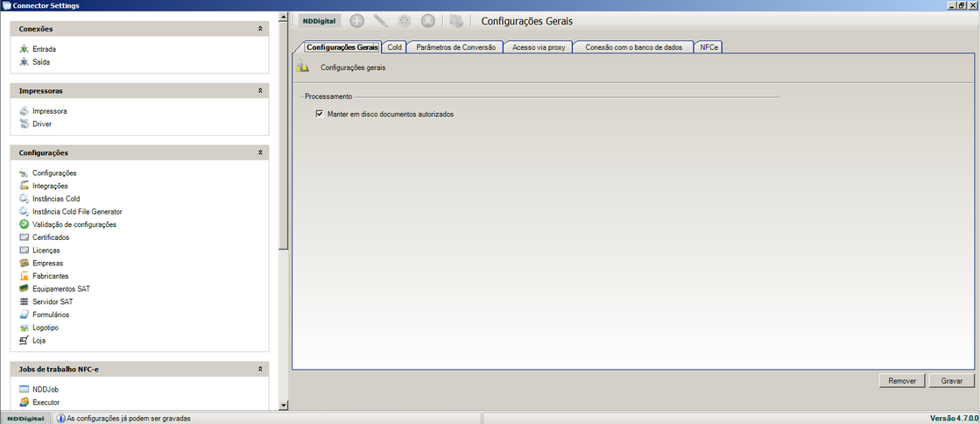Select the Impressora printer icon

tap(25, 111)
